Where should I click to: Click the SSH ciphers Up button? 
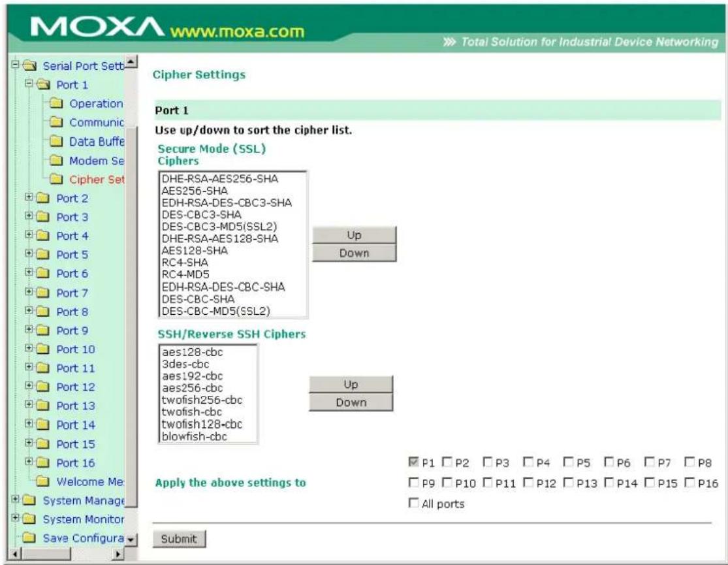[351, 384]
